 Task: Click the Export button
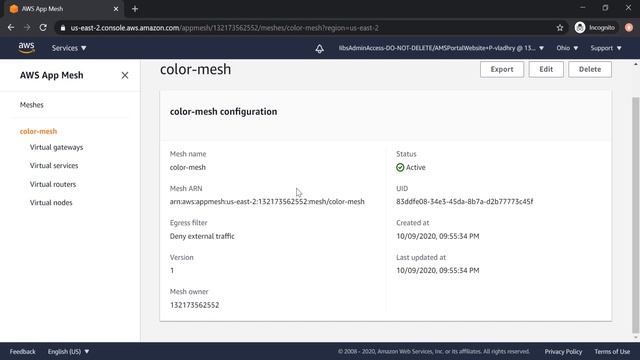point(502,69)
